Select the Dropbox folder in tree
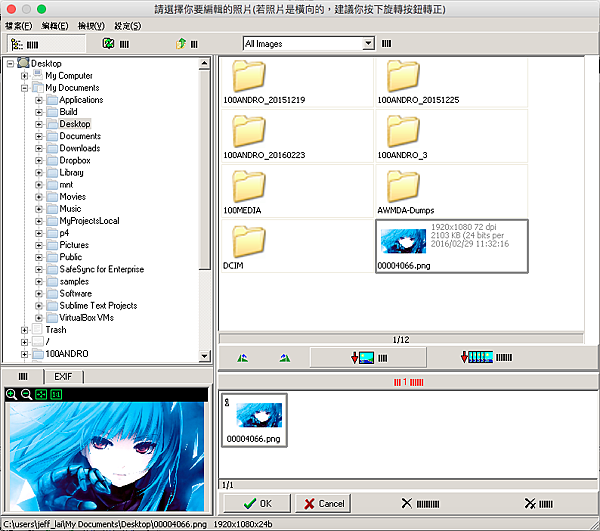 [75, 161]
